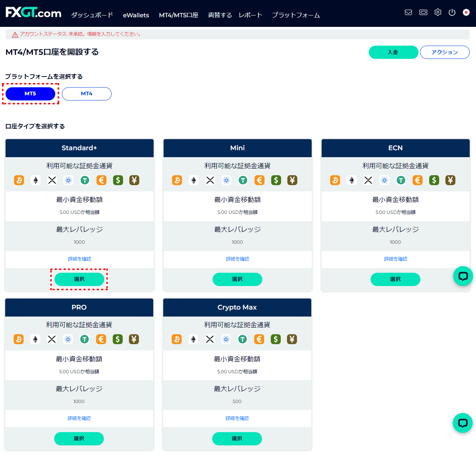The width and height of the screenshot is (476, 459).
Task: Click the Crypto Max card header
Action: click(237, 307)
